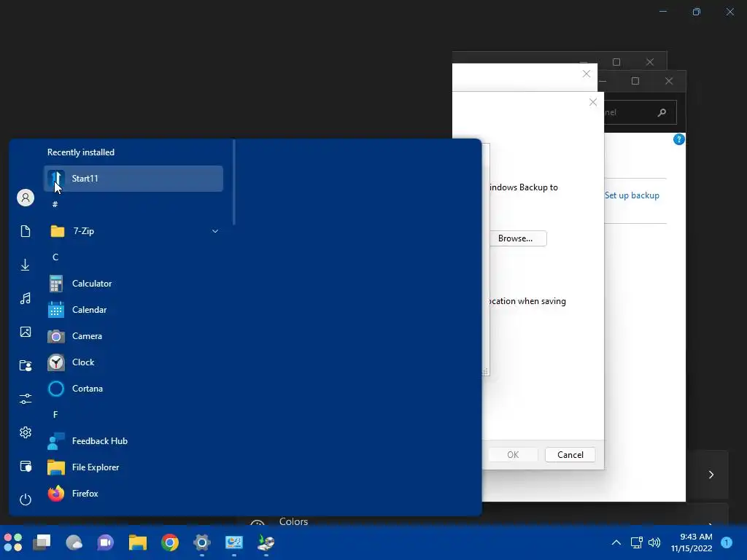Open the Chat camera taskbar icon

click(105, 542)
